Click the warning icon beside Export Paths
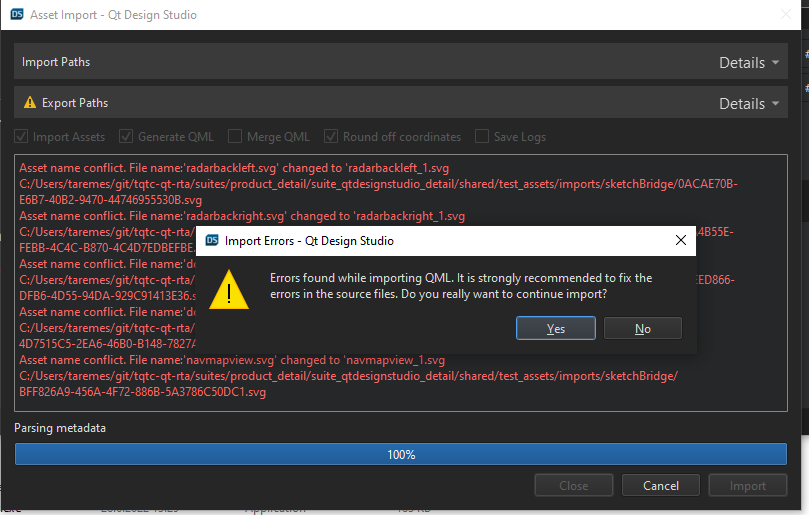This screenshot has width=809, height=515. [29, 103]
